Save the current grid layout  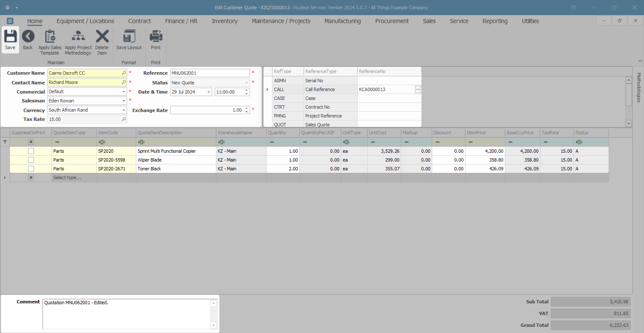129,40
